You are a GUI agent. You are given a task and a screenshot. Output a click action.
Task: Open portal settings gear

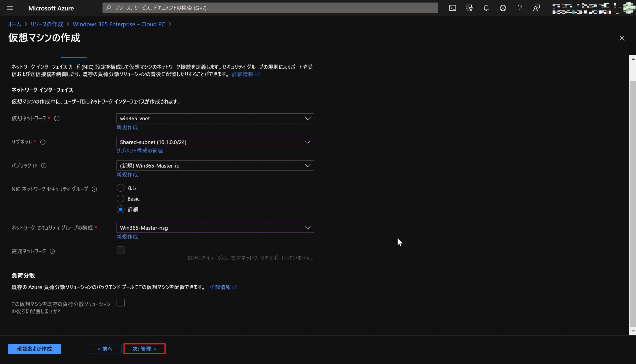[503, 8]
